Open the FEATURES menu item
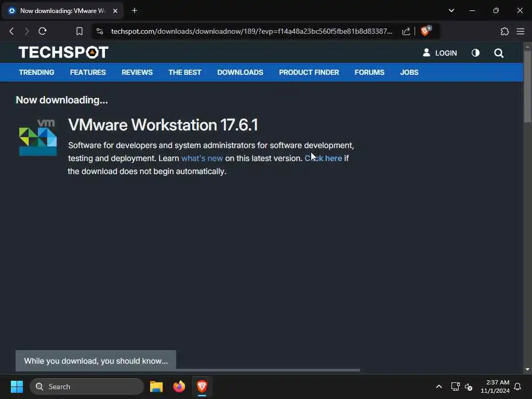Image resolution: width=532 pixels, height=399 pixels. pos(88,72)
